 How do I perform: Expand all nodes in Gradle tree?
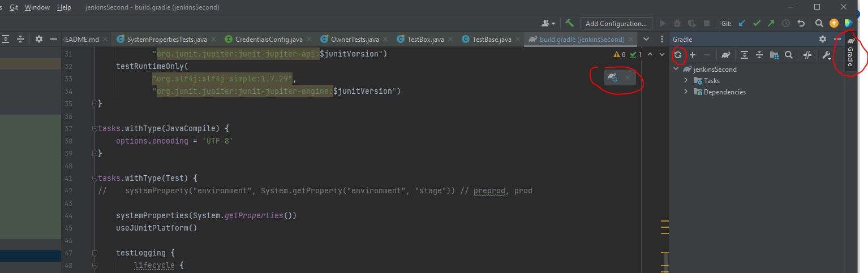745,55
